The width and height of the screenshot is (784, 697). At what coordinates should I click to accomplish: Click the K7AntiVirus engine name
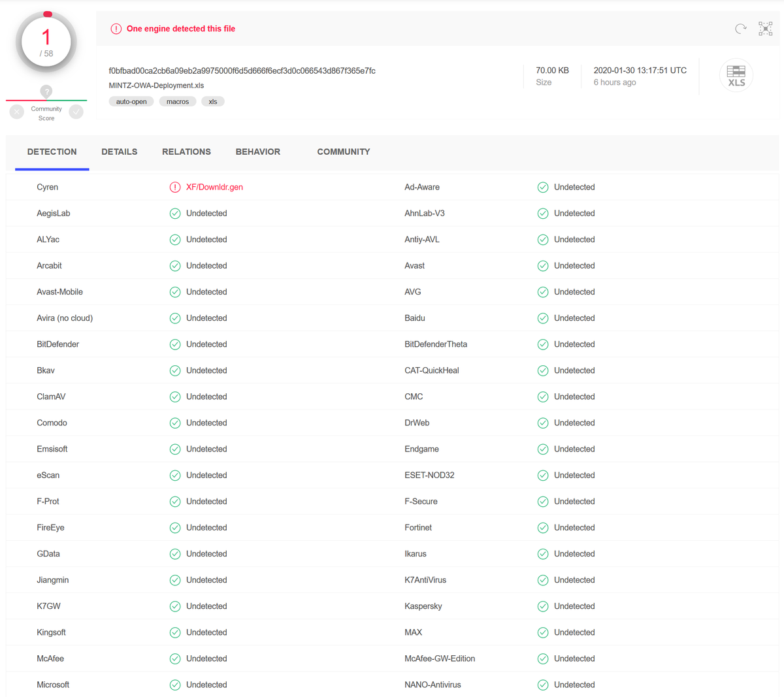(x=425, y=580)
